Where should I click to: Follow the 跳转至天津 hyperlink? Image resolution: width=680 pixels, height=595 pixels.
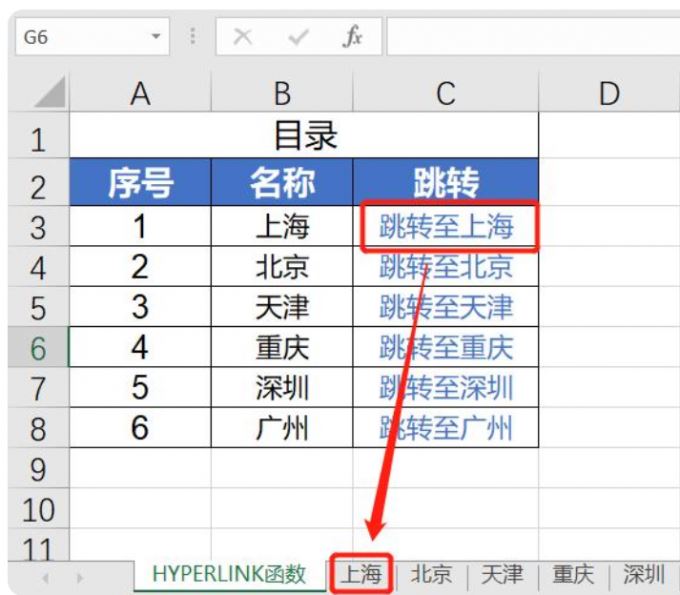coord(446,307)
